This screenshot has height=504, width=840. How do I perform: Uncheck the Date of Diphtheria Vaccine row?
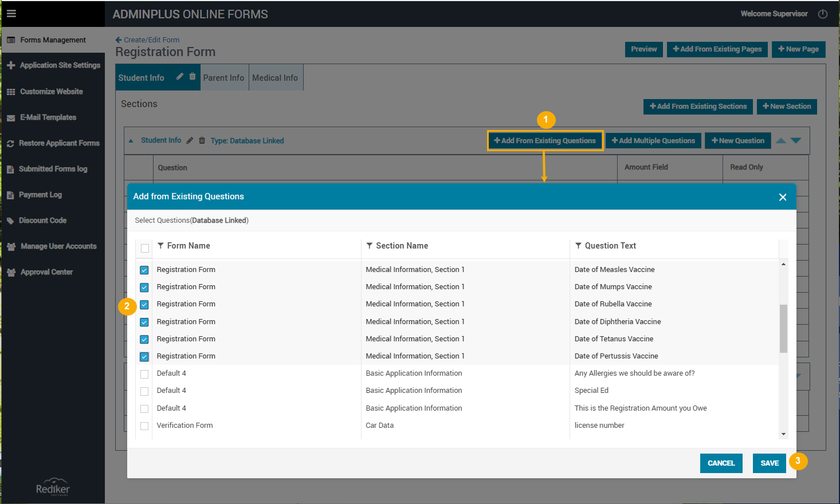pyautogui.click(x=144, y=322)
